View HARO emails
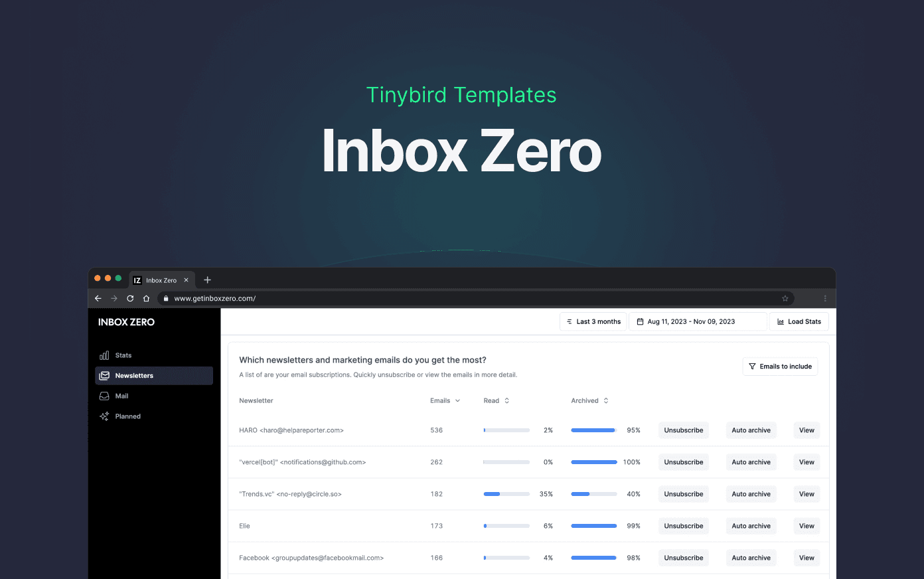Screen dimensions: 924x579 (807, 430)
